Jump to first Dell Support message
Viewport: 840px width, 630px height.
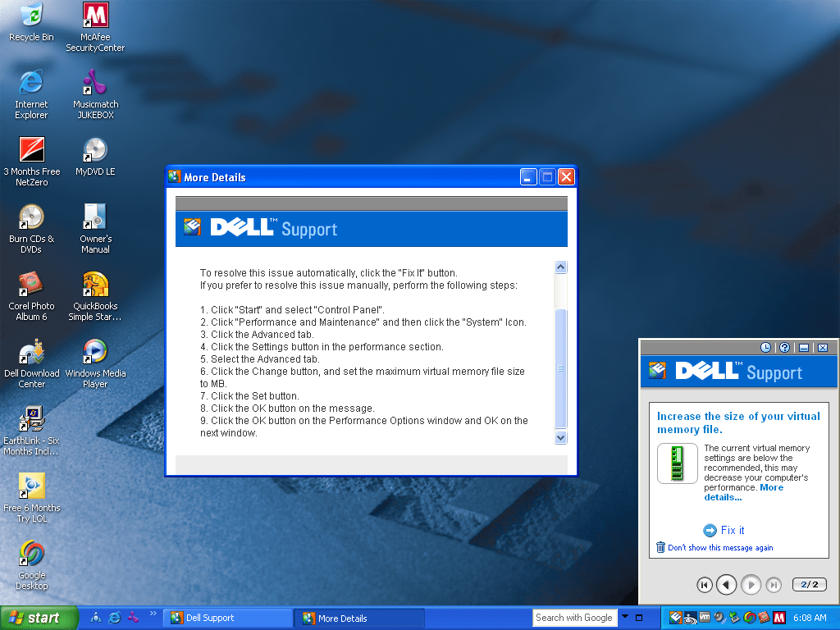point(704,584)
